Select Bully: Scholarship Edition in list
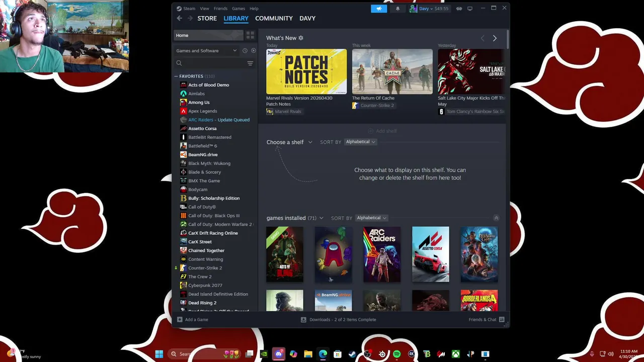The width and height of the screenshot is (644, 362). [214, 198]
